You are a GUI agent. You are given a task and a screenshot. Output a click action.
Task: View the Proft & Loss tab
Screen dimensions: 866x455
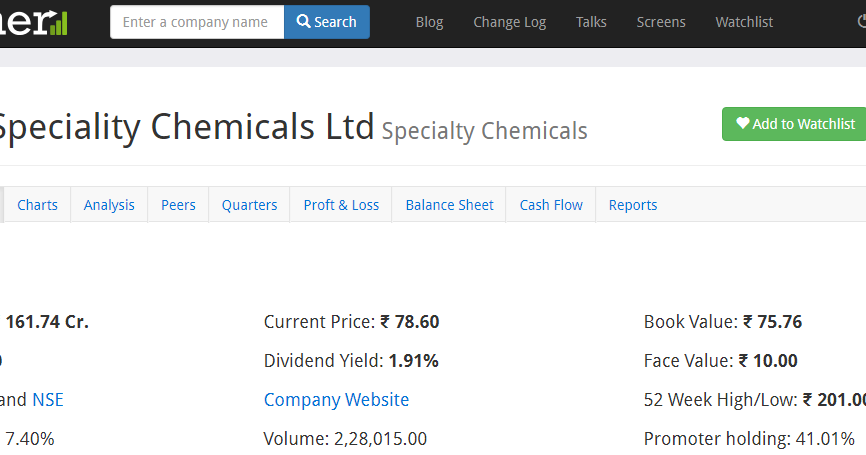click(341, 205)
